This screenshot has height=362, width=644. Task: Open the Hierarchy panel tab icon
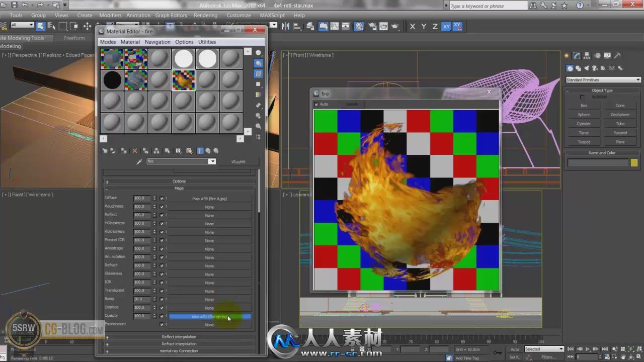587,55
